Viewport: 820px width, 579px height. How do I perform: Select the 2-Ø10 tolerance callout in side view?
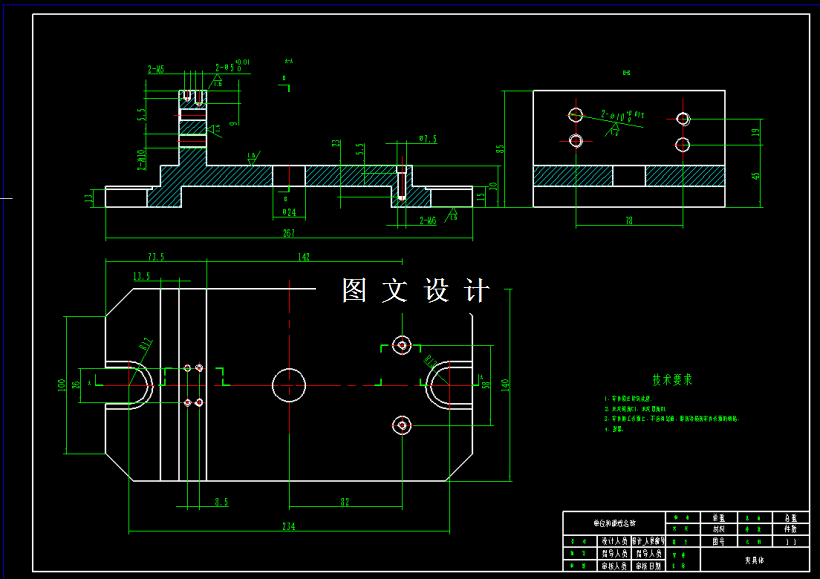pyautogui.click(x=622, y=115)
